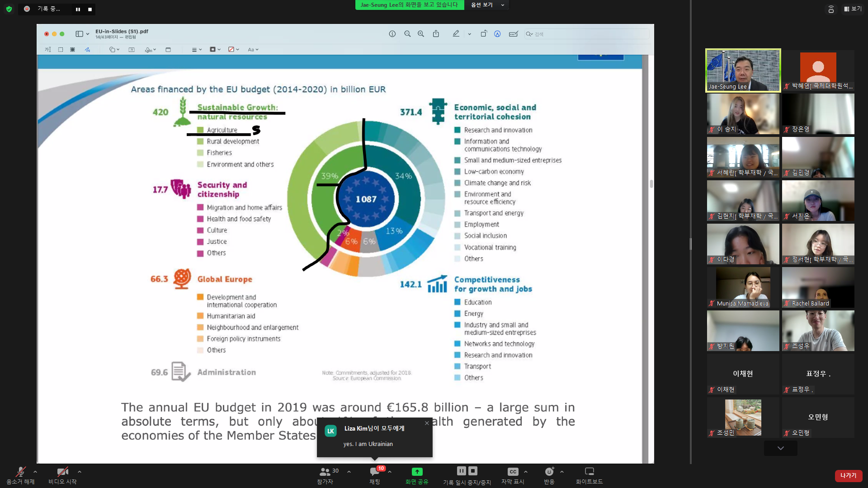Expand view options (옵션 보기) dropdown

tap(487, 5)
